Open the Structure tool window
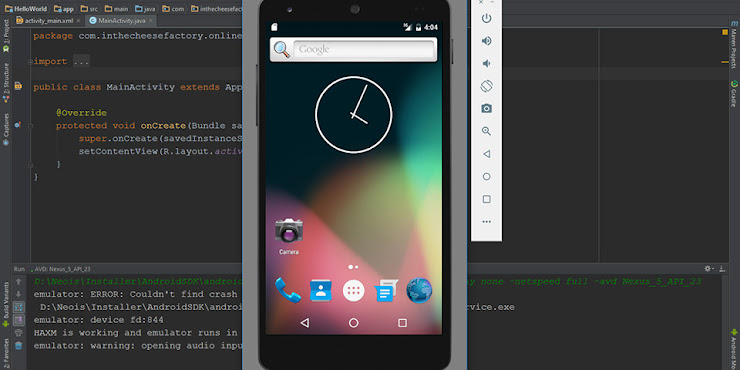The height and width of the screenshot is (370, 740). click(6, 82)
